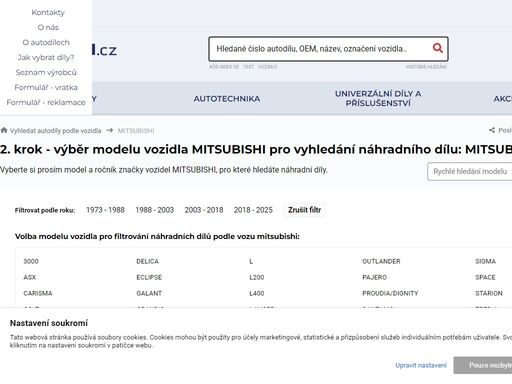Filter models by years 2018 - 2025

253,210
